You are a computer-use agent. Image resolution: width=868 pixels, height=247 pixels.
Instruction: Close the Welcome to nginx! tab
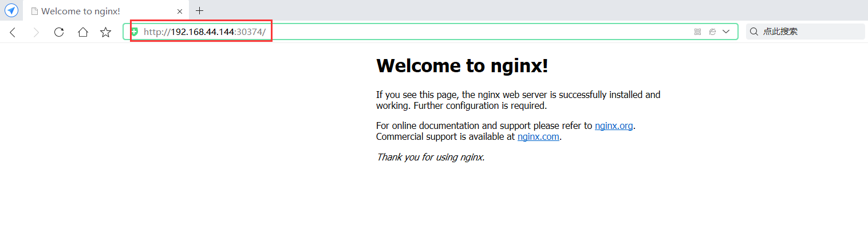pos(180,11)
